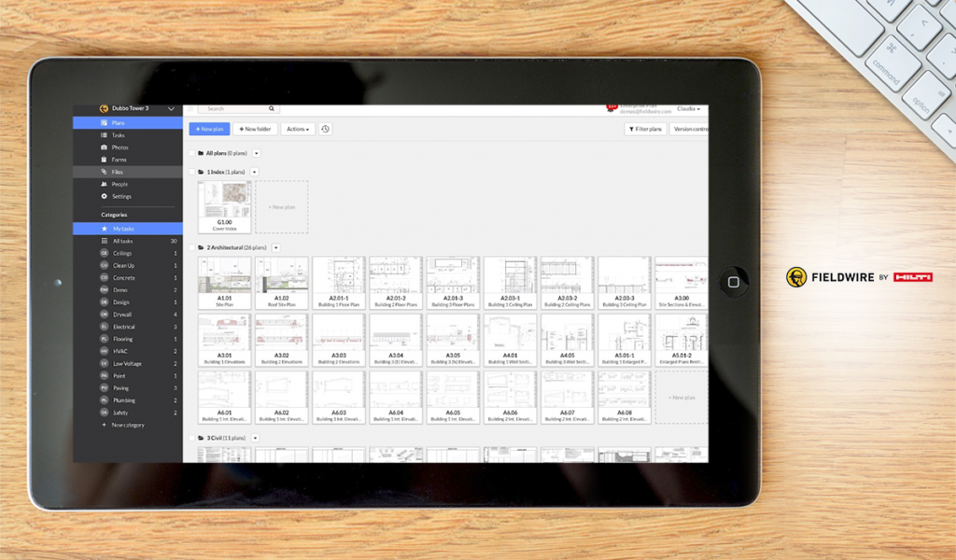
Task: Open the People section
Action: (x=120, y=184)
